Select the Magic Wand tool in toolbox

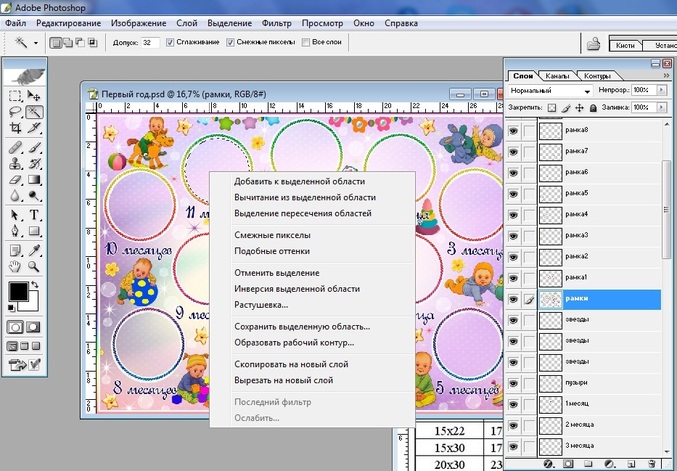click(x=34, y=112)
